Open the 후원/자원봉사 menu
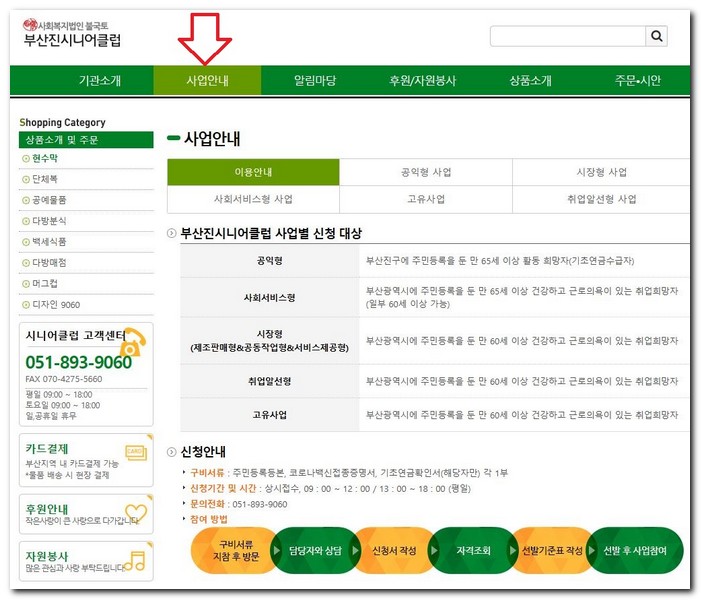This screenshot has height=600, width=701. (x=422, y=80)
